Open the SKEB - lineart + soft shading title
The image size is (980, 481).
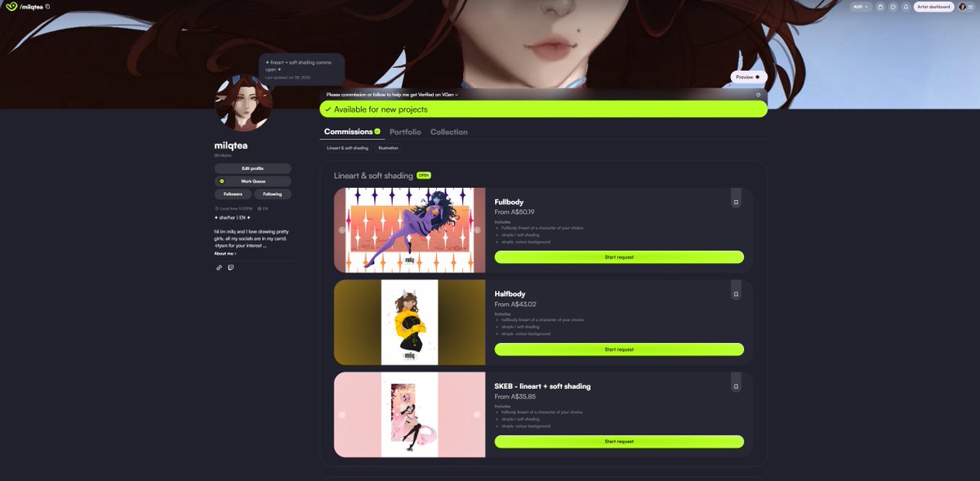tap(542, 386)
